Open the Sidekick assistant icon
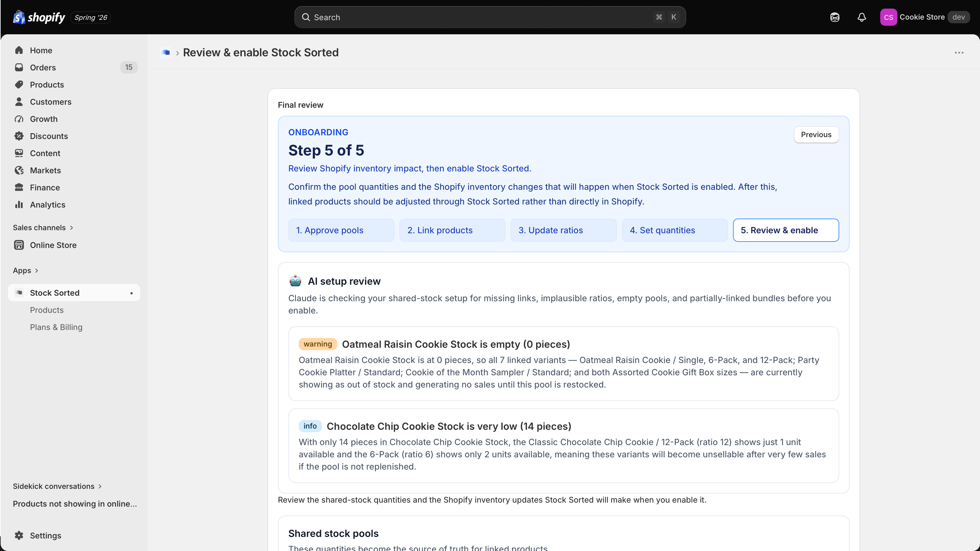This screenshot has height=551, width=980. 835,17
